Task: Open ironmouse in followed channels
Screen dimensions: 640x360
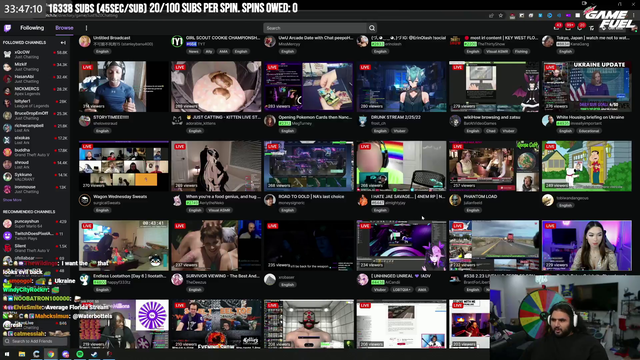Action: (x=35, y=189)
